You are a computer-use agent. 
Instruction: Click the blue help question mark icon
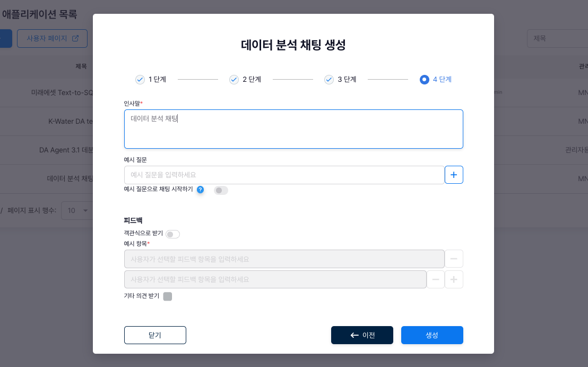click(200, 190)
